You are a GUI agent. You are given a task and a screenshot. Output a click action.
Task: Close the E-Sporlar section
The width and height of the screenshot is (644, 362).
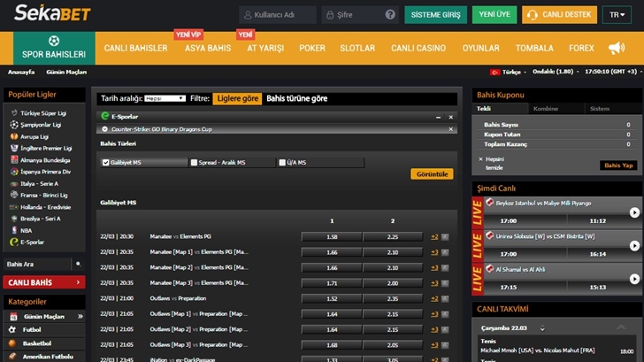[451, 117]
